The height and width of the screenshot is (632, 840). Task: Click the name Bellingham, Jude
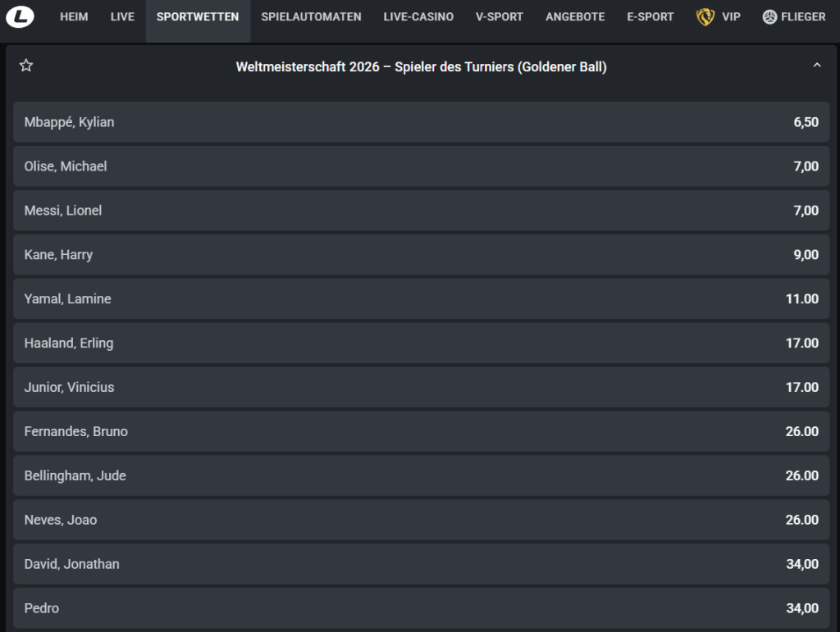pyautogui.click(x=75, y=475)
